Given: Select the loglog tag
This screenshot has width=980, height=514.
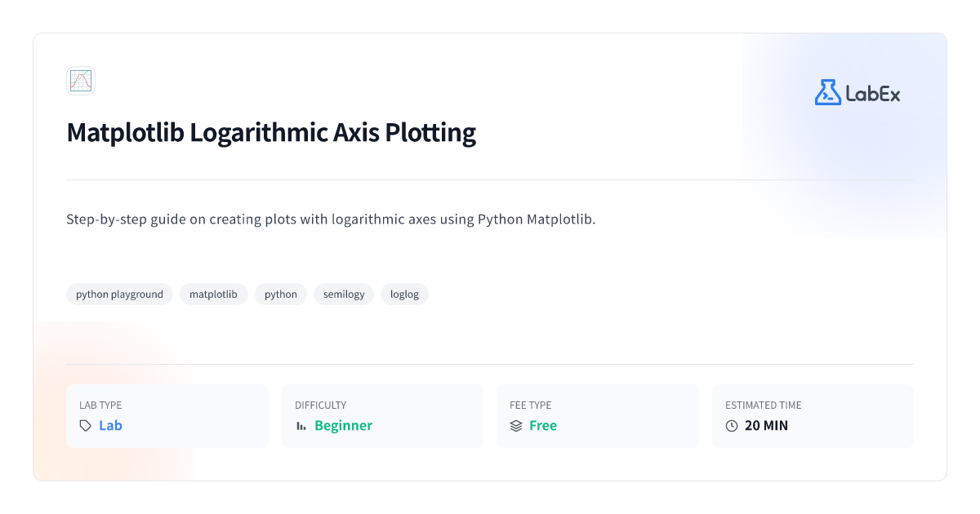Looking at the screenshot, I should (x=404, y=295).
